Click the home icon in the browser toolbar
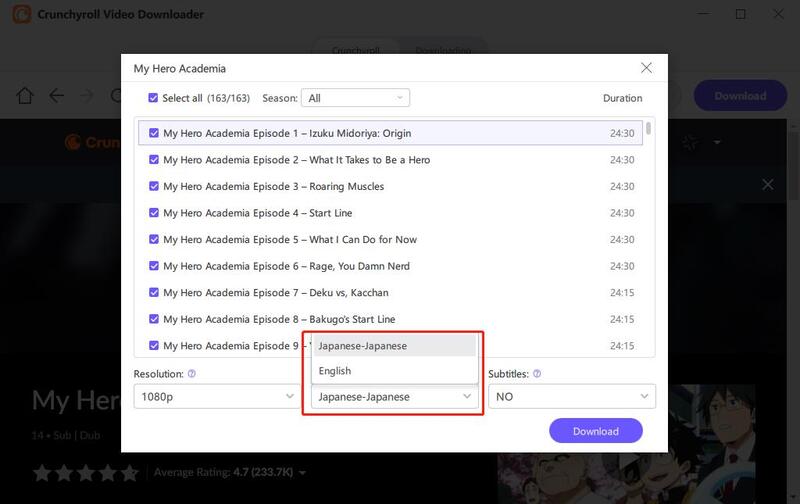The image size is (800, 504). (x=24, y=95)
